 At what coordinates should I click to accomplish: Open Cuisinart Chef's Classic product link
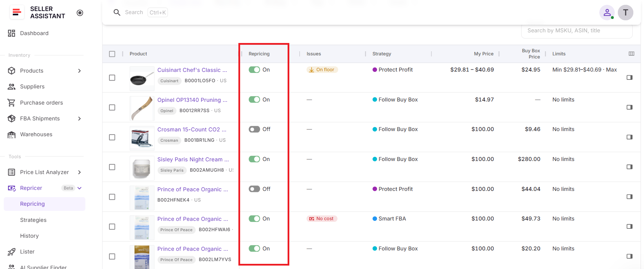pos(192,70)
